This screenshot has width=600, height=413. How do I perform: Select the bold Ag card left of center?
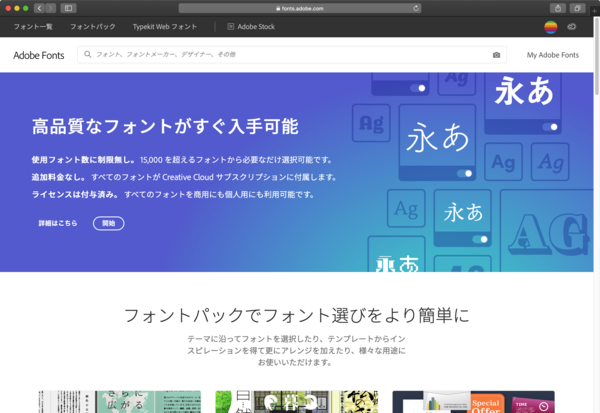tap(371, 123)
